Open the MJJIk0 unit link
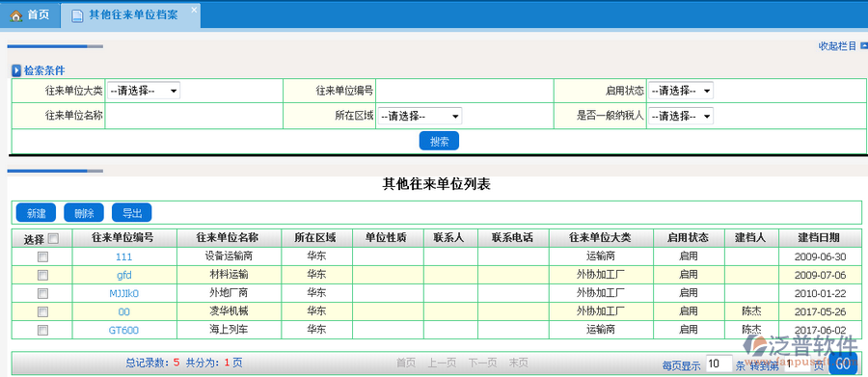Image resolution: width=868 pixels, height=377 pixels. tap(124, 294)
